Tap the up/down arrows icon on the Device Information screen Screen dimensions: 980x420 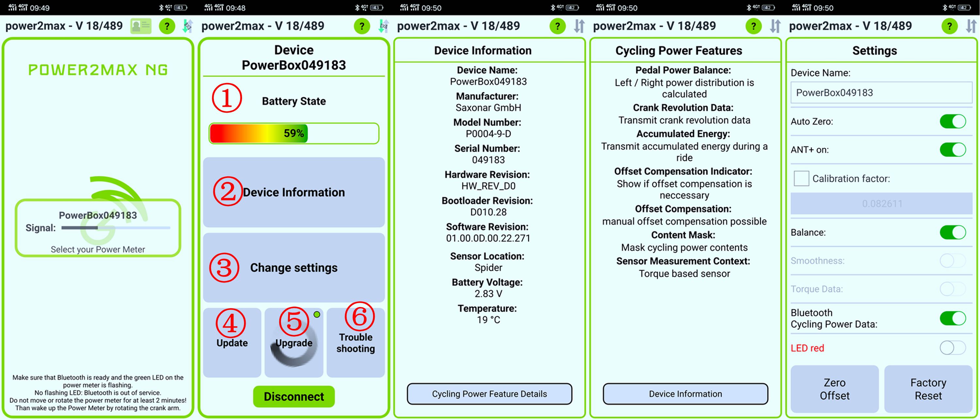point(580,26)
